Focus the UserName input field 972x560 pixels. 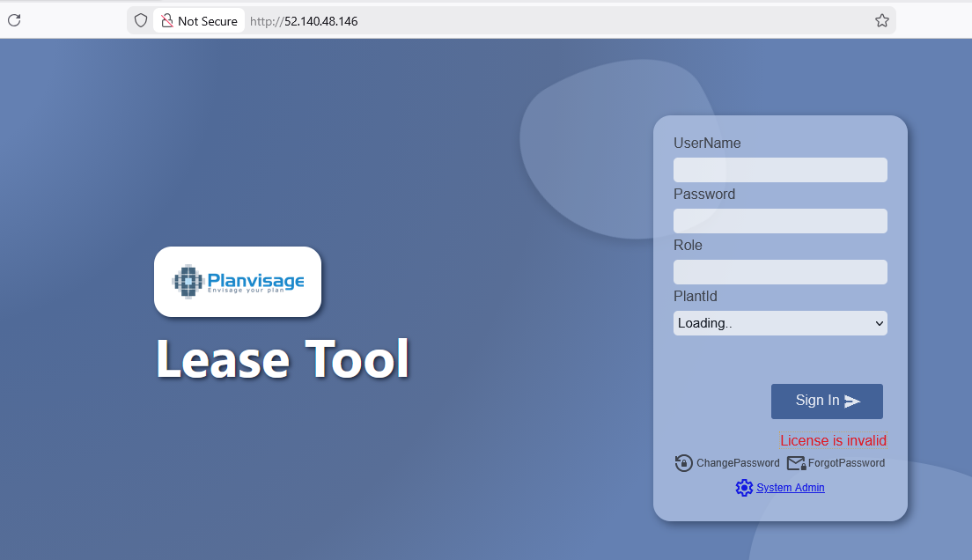pyautogui.click(x=780, y=170)
